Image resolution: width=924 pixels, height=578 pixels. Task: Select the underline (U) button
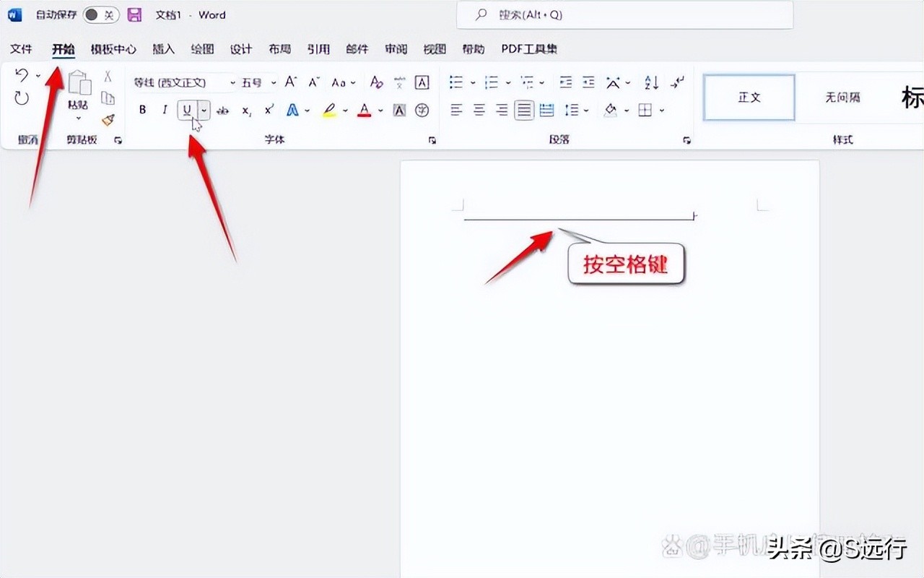pyautogui.click(x=186, y=110)
